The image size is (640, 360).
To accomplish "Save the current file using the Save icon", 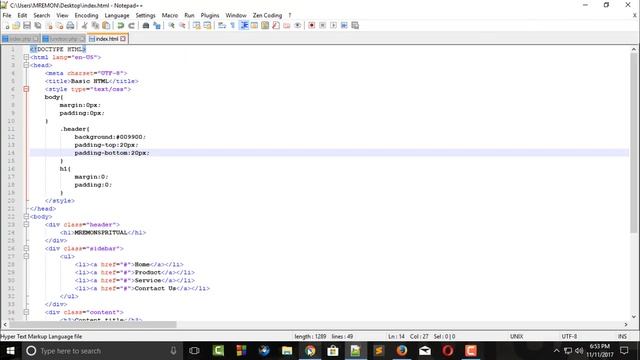I will [x=27, y=26].
